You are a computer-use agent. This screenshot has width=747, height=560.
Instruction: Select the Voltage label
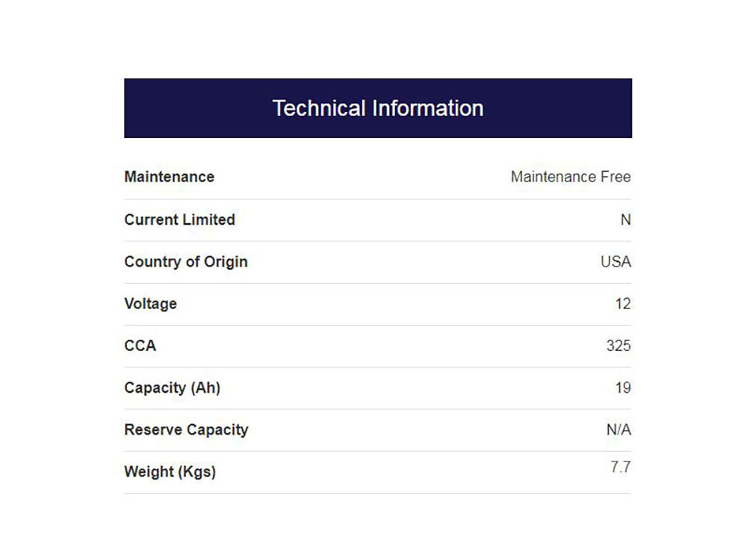151,304
